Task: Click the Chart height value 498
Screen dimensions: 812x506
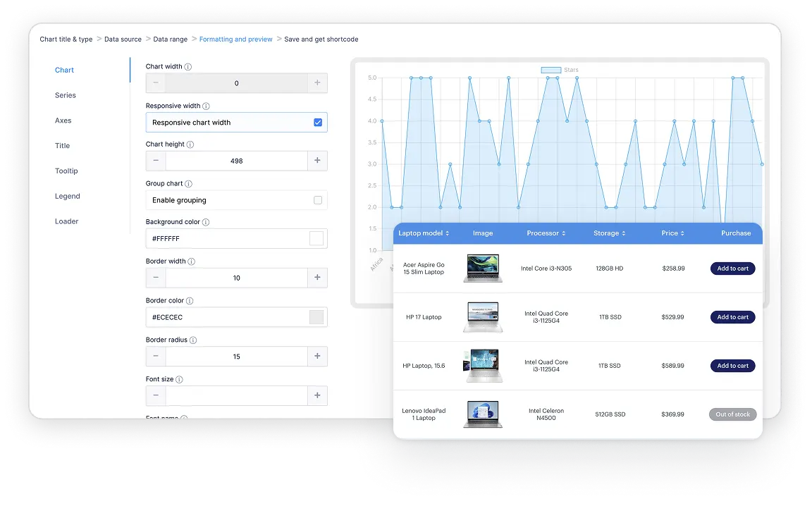Action: pyautogui.click(x=237, y=161)
